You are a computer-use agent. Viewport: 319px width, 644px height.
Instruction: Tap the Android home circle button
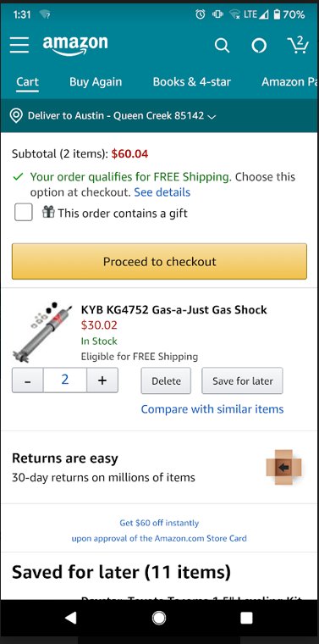tap(159, 617)
